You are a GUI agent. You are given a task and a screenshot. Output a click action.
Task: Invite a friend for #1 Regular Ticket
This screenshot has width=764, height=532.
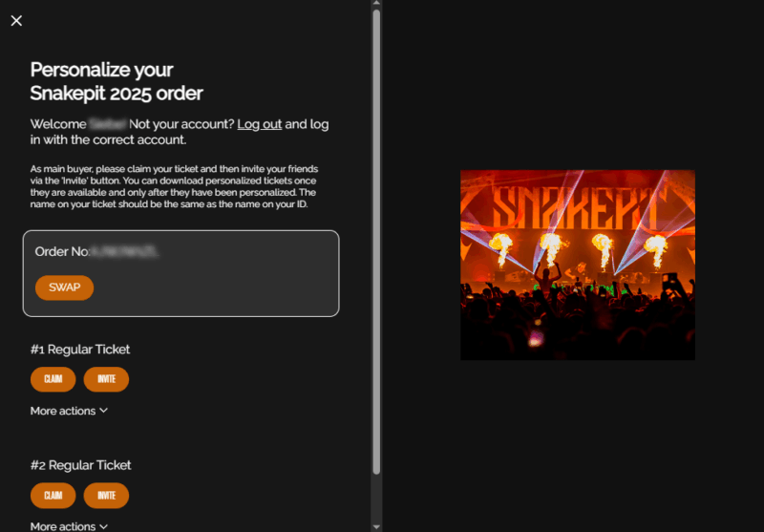point(106,379)
